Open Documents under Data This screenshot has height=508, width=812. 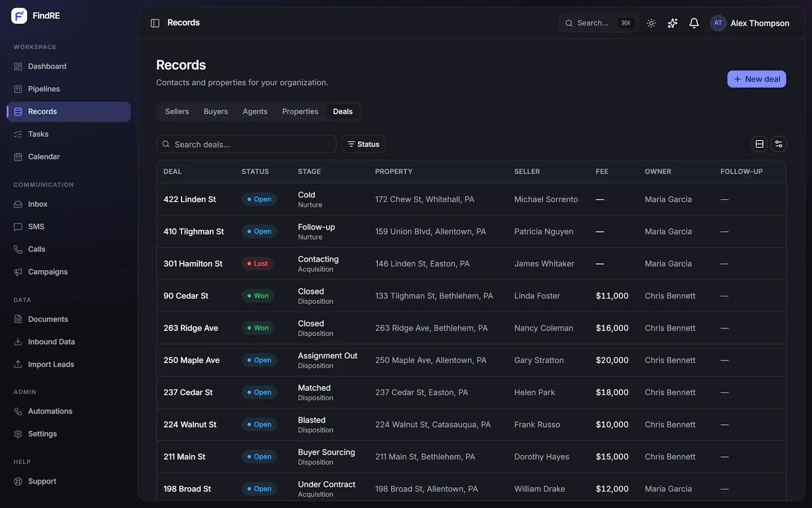69,319
